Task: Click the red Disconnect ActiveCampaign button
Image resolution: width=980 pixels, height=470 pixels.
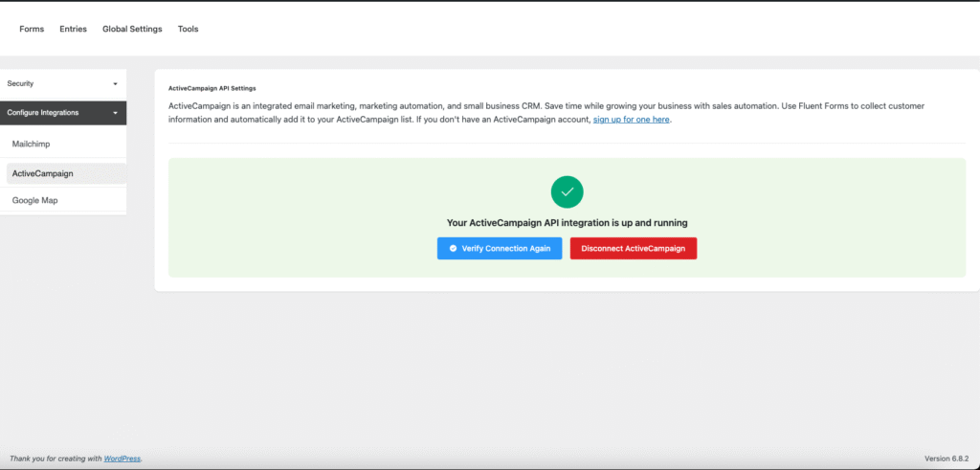Action: pyautogui.click(x=633, y=248)
